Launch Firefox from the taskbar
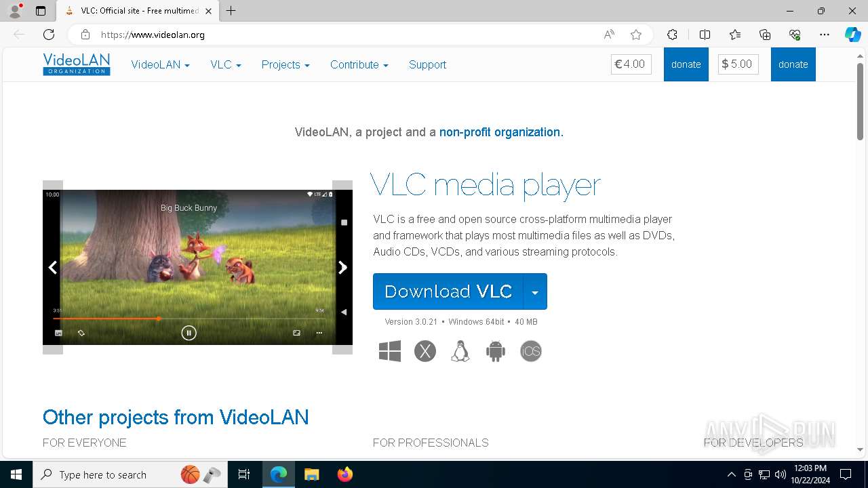The width and height of the screenshot is (868, 488). coord(345,474)
